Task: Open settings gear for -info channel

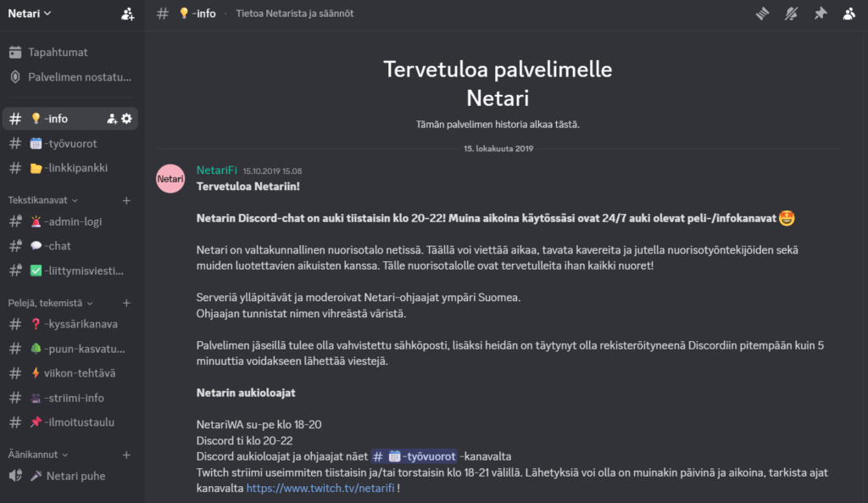Action: pyautogui.click(x=126, y=119)
